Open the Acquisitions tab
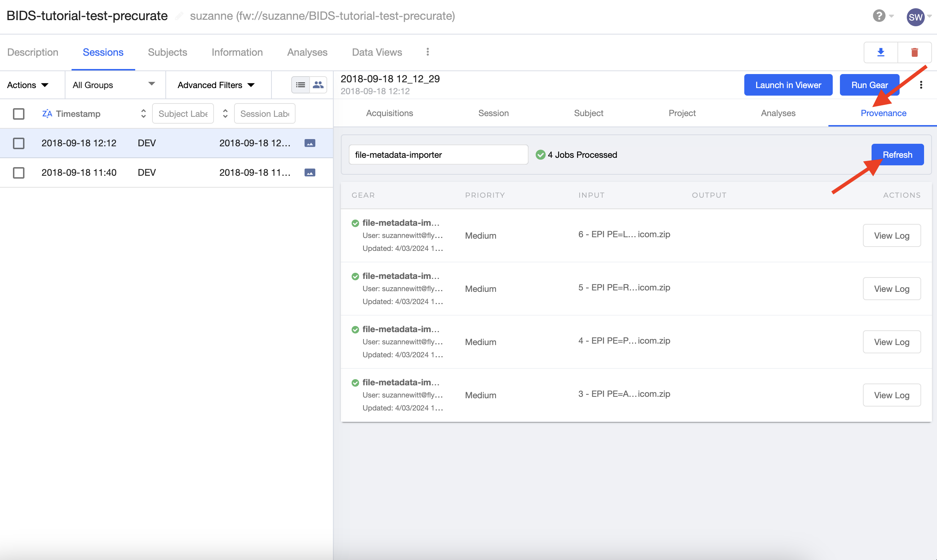 pyautogui.click(x=389, y=113)
